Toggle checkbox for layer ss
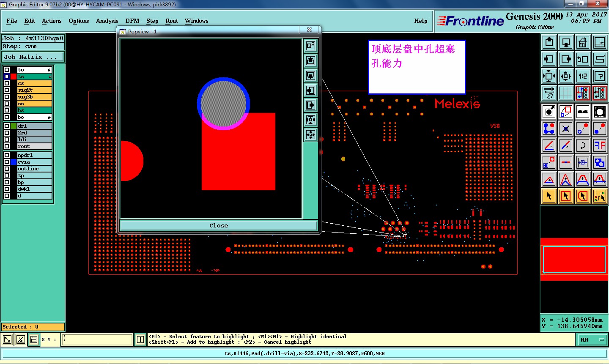 point(7,104)
